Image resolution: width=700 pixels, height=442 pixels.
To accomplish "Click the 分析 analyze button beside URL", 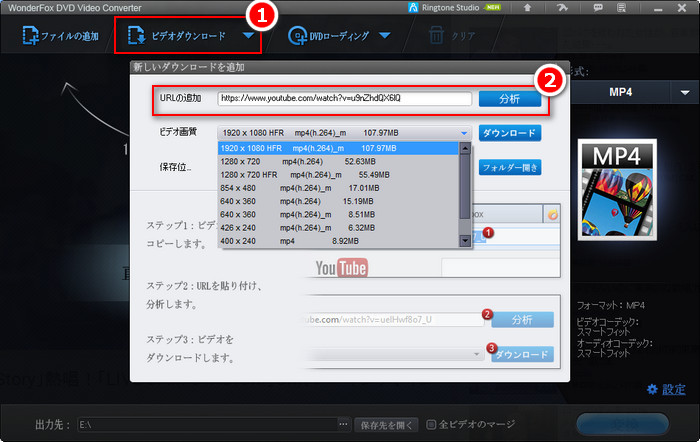I will coord(509,99).
